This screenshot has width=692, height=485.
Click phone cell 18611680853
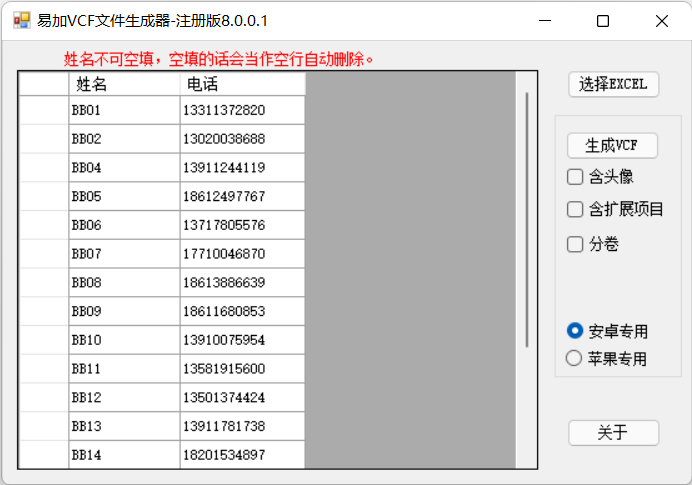[x=242, y=311]
